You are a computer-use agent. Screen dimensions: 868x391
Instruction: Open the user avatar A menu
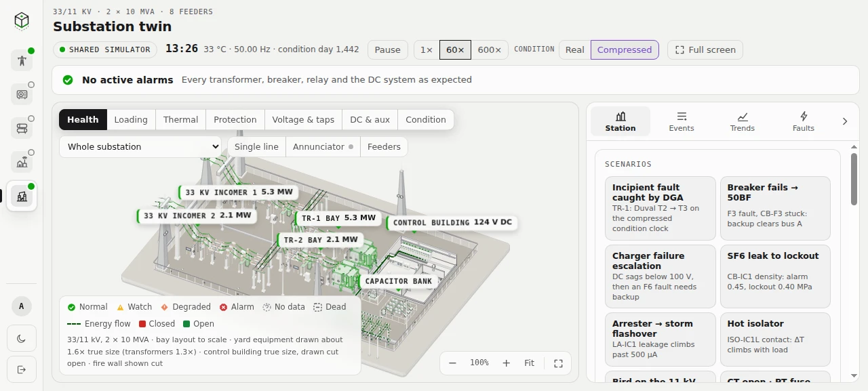tap(22, 306)
